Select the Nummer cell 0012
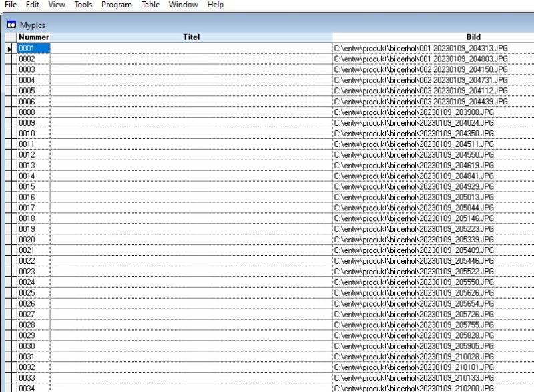The width and height of the screenshot is (534, 392). 33,155
